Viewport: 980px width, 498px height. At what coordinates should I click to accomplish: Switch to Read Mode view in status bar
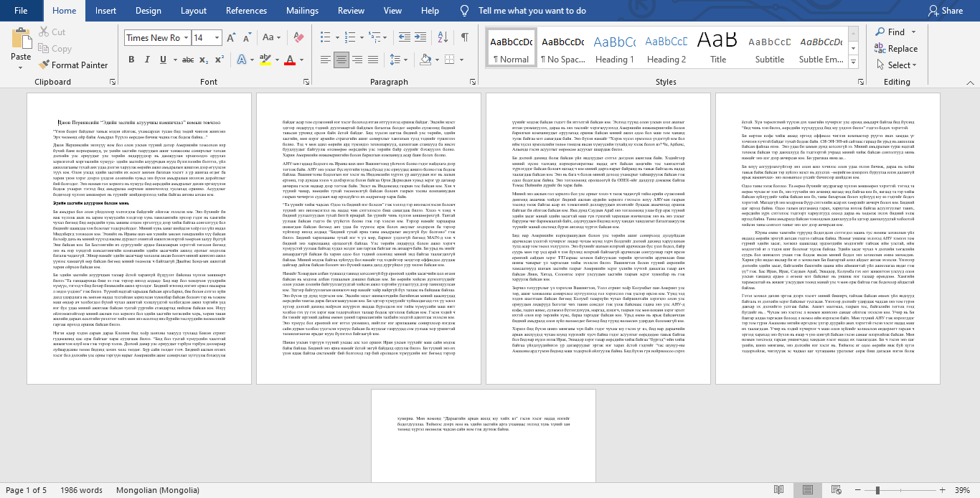click(779, 491)
